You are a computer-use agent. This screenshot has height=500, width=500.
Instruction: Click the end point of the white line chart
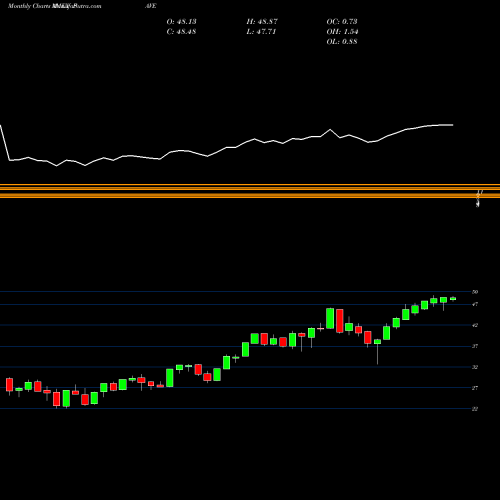pos(453,125)
